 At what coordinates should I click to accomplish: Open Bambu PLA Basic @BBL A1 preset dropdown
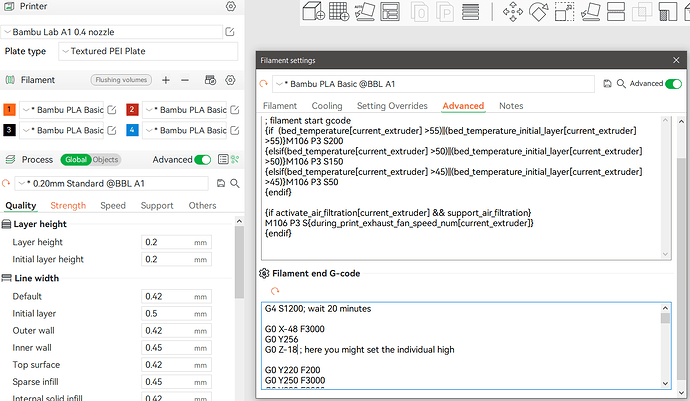pos(433,84)
